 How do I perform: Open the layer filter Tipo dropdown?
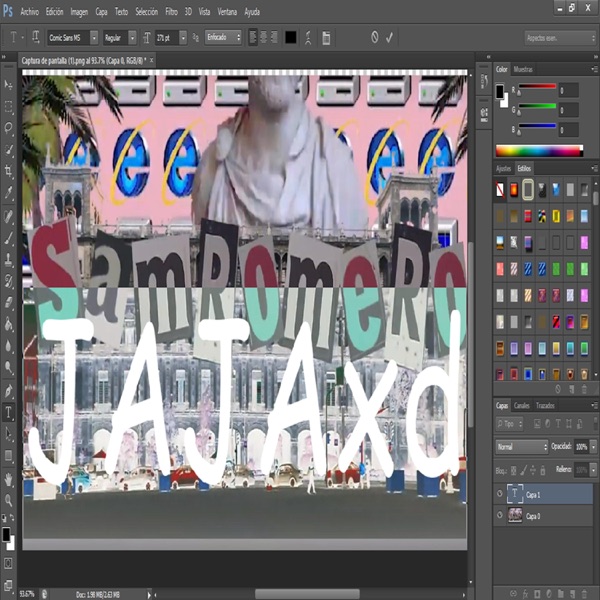510,424
